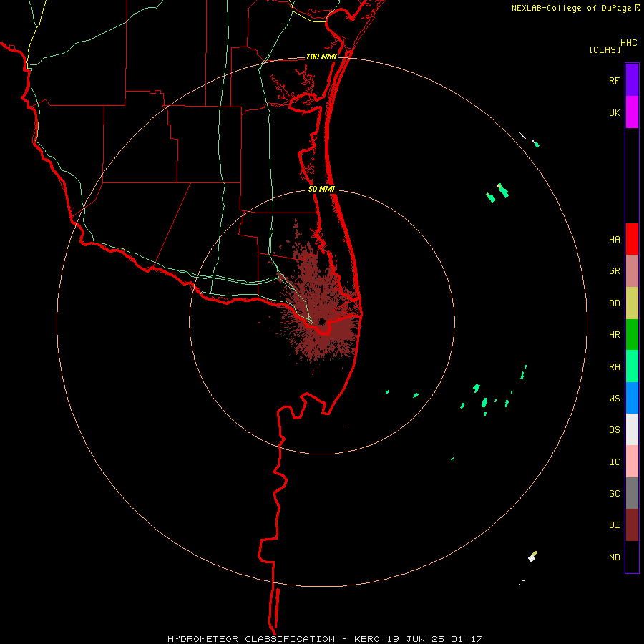The width and height of the screenshot is (644, 644).
Task: Click the UK magenta legend swatch
Action: pyautogui.click(x=632, y=112)
